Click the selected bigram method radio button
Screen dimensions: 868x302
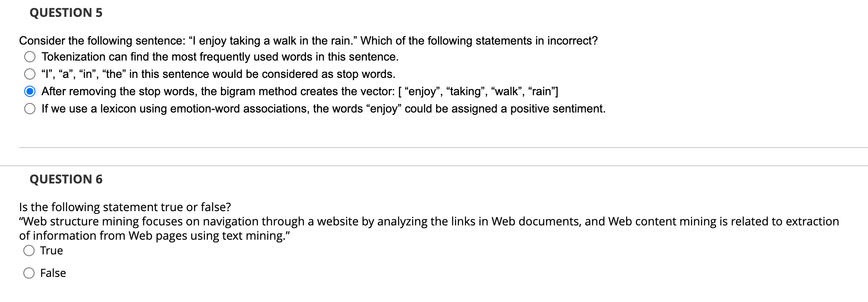[x=30, y=91]
